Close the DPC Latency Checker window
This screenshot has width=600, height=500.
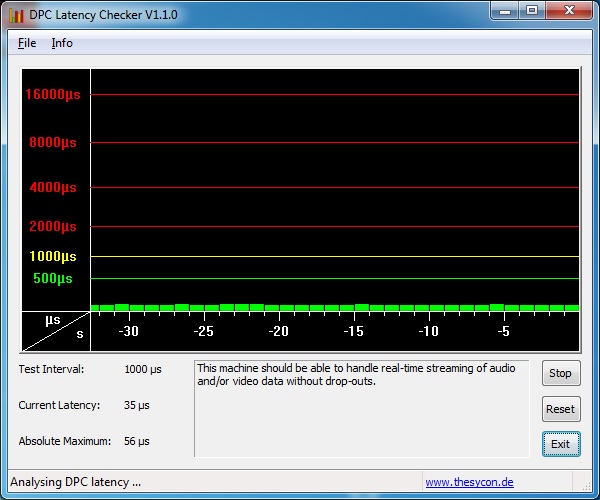coord(569,10)
